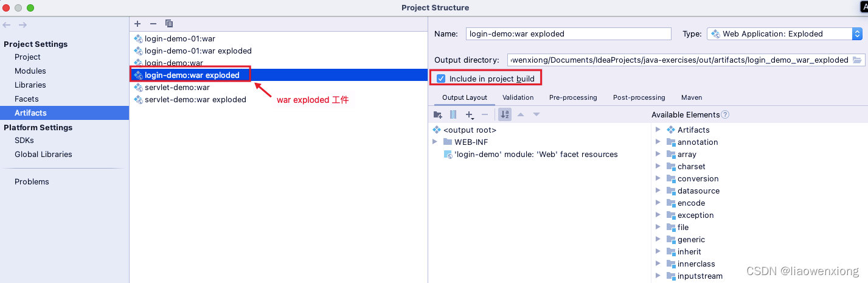The image size is (868, 283).
Task: Select the generic module folder icon
Action: point(671,240)
